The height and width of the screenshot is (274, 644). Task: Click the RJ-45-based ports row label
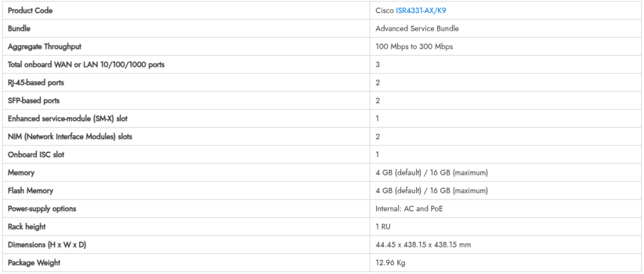click(35, 82)
